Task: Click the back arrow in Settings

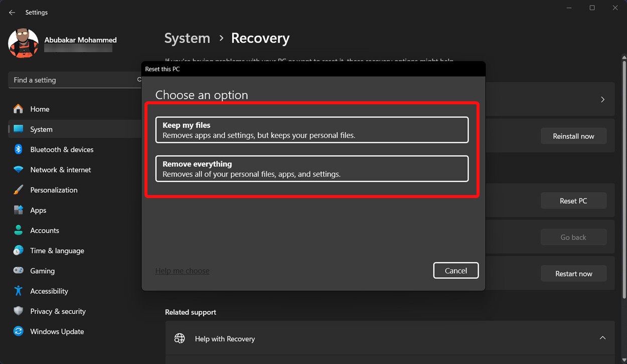Action: tap(12, 12)
